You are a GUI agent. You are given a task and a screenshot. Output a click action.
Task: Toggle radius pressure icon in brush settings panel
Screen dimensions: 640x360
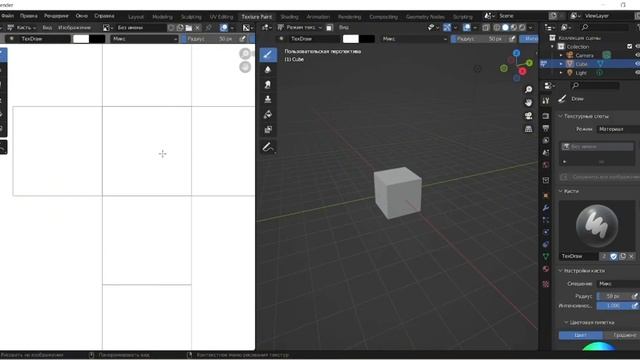tap(635, 296)
